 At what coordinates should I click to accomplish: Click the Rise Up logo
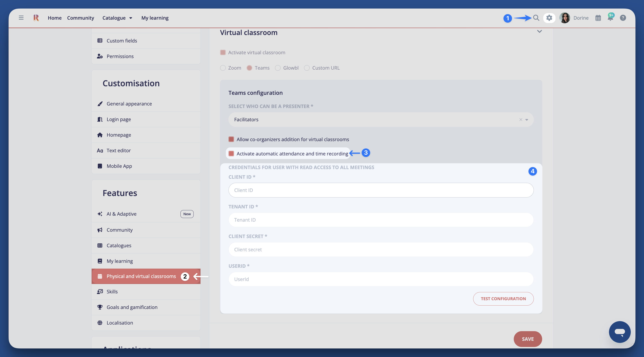(x=36, y=18)
